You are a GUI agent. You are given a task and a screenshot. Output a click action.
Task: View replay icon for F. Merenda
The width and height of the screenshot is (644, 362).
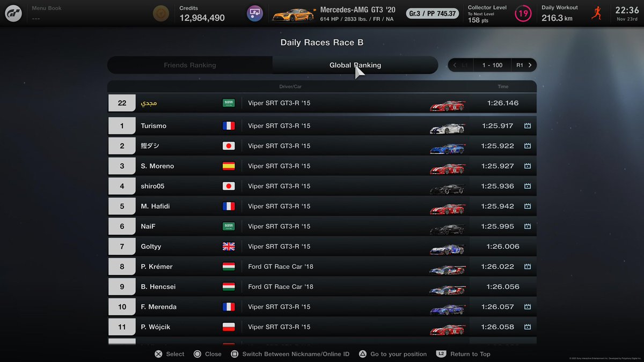tap(527, 307)
